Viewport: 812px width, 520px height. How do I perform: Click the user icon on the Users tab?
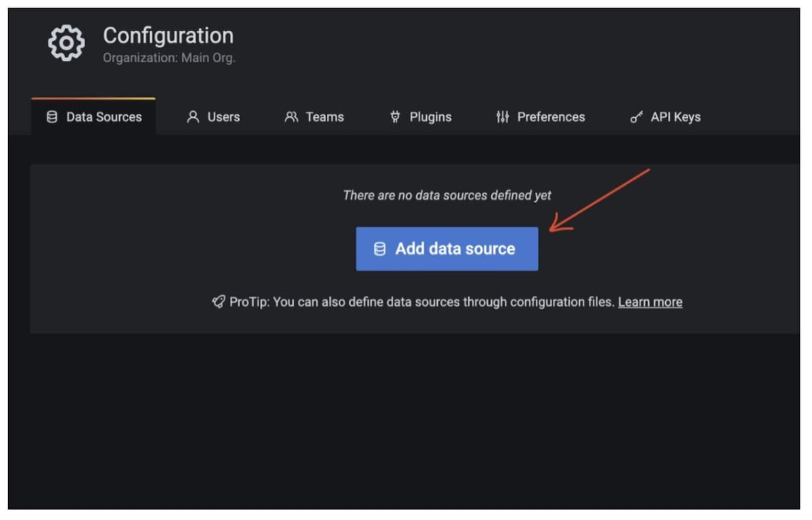(192, 116)
